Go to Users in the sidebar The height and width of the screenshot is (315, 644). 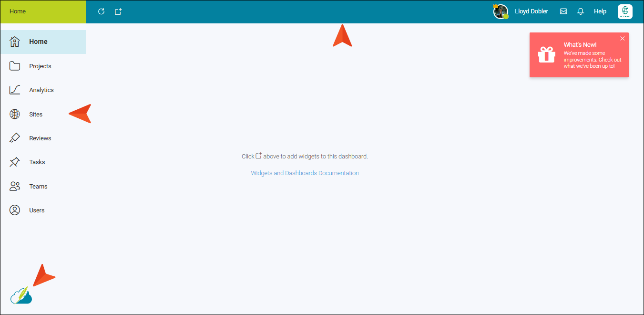point(37,210)
